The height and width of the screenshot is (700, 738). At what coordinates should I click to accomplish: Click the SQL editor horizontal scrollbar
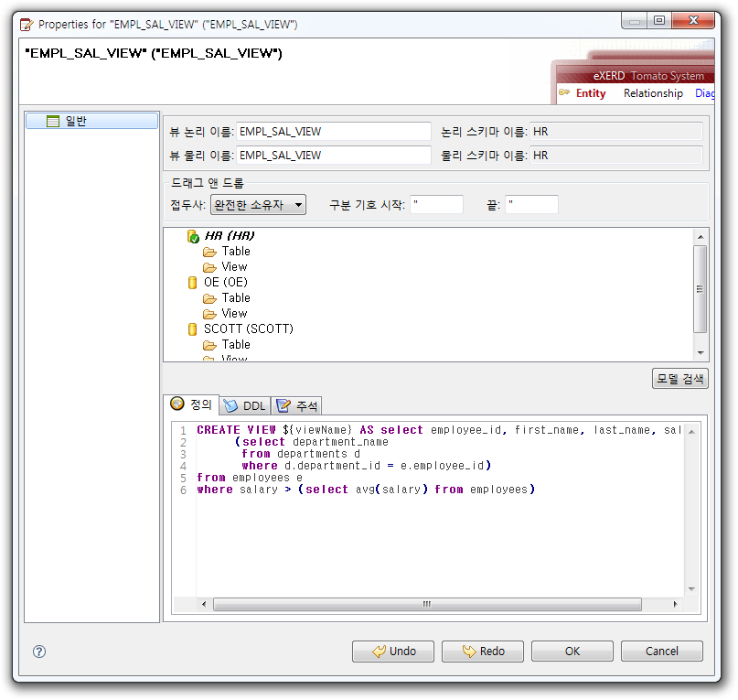[x=426, y=604]
